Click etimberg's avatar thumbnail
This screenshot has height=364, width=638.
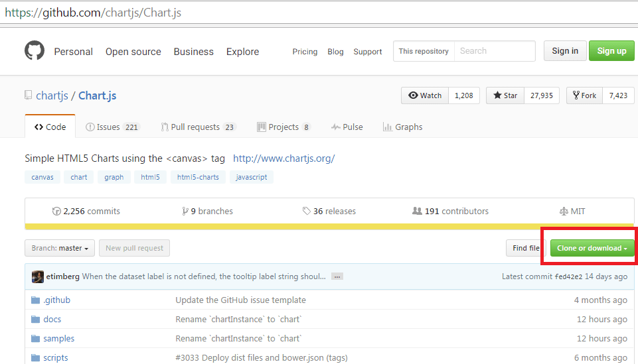coord(38,276)
